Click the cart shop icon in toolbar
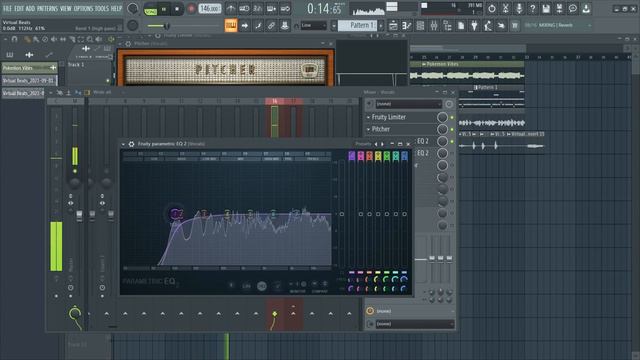The image size is (640, 360). (x=515, y=26)
